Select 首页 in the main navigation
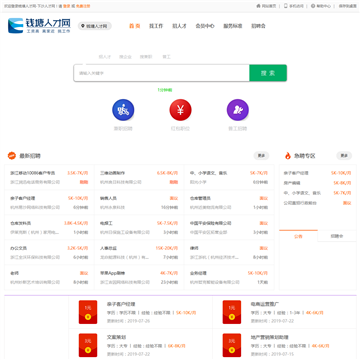Screen dimensions: 360x360 (134, 26)
